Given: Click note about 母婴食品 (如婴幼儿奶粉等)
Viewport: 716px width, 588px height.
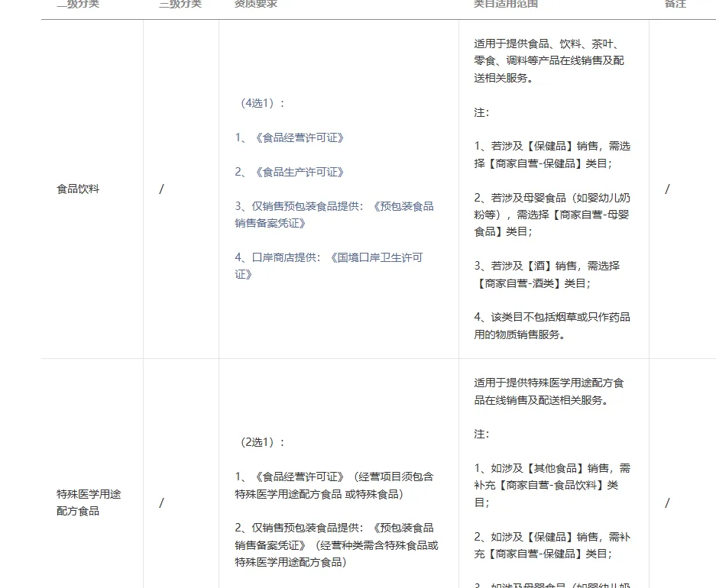Looking at the screenshot, I should click(x=552, y=215).
